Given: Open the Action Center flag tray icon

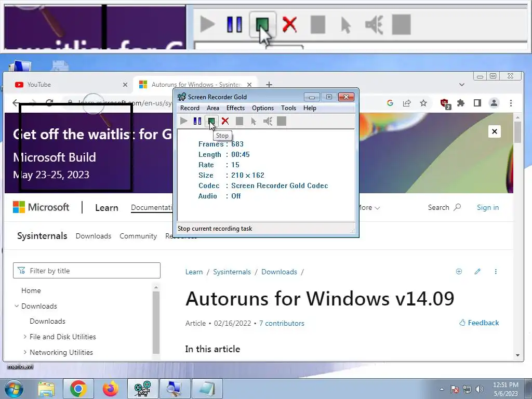Looking at the screenshot, I should coord(454,389).
